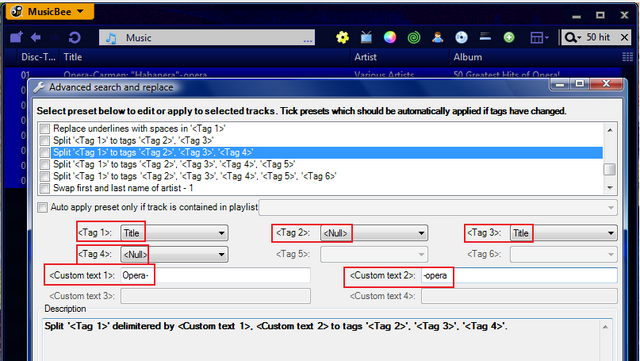Click the column grid icon at header right
The width and height of the screenshot is (640, 361).
coord(627,57)
